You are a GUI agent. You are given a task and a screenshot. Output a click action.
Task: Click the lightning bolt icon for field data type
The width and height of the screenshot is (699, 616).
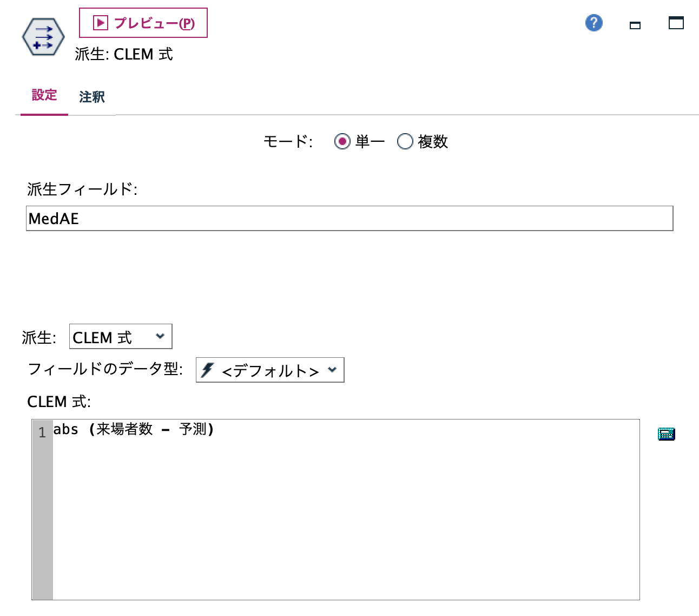[x=207, y=370]
